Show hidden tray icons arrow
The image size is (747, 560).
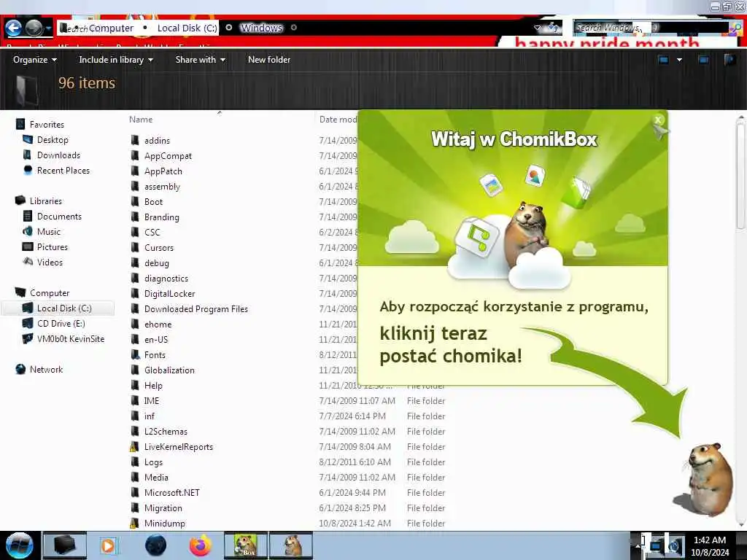(x=637, y=546)
